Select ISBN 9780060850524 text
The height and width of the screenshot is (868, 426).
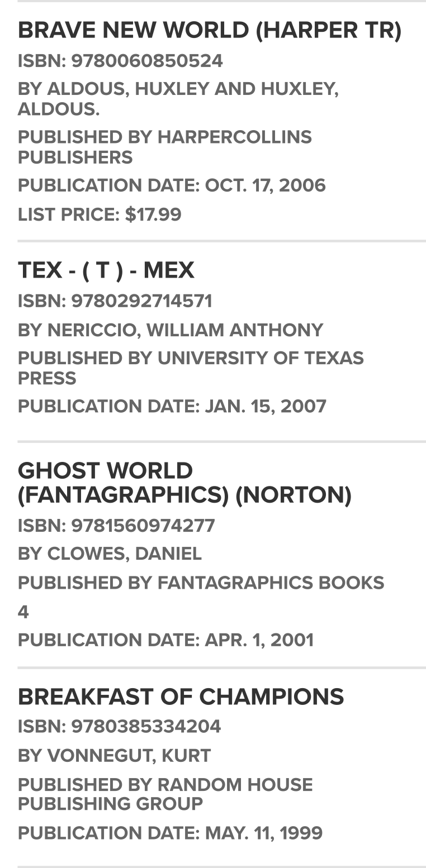click(120, 61)
